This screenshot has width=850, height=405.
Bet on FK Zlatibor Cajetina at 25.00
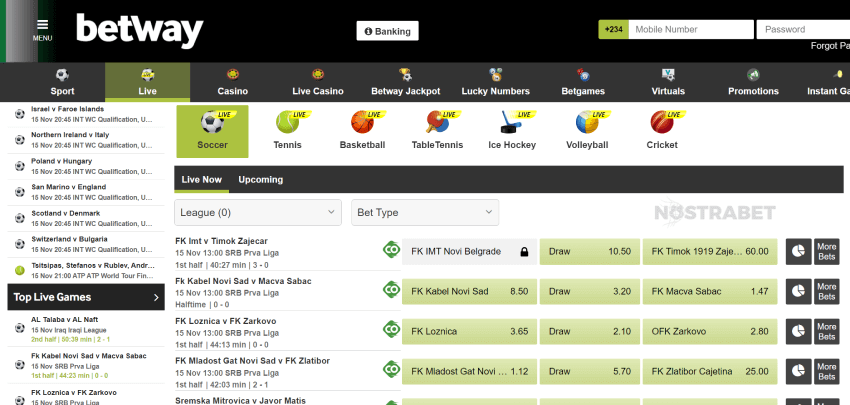[710, 371]
